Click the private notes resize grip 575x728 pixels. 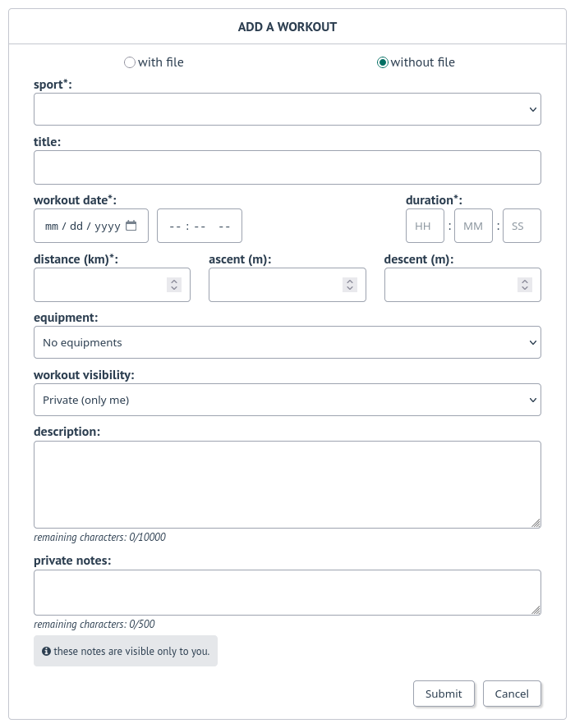[536, 610]
